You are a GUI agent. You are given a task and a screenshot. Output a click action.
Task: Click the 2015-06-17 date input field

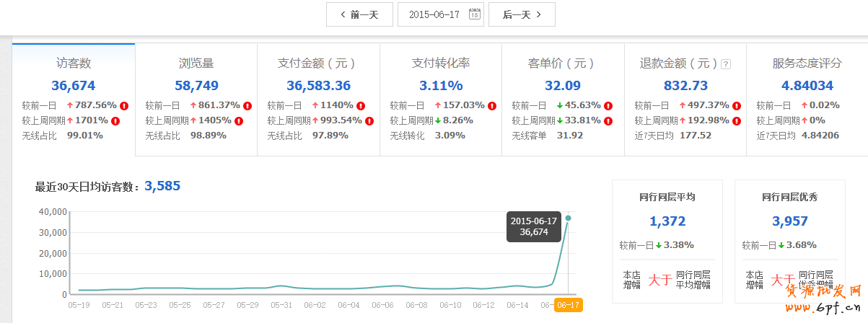435,14
